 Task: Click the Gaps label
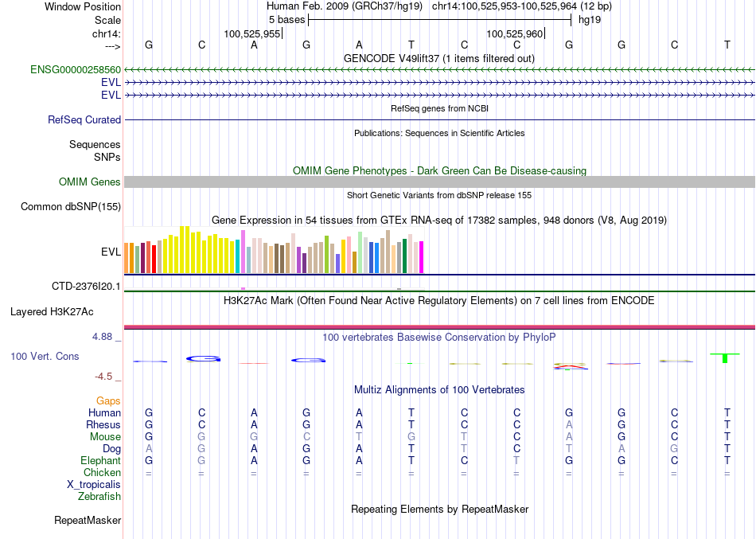[108, 401]
